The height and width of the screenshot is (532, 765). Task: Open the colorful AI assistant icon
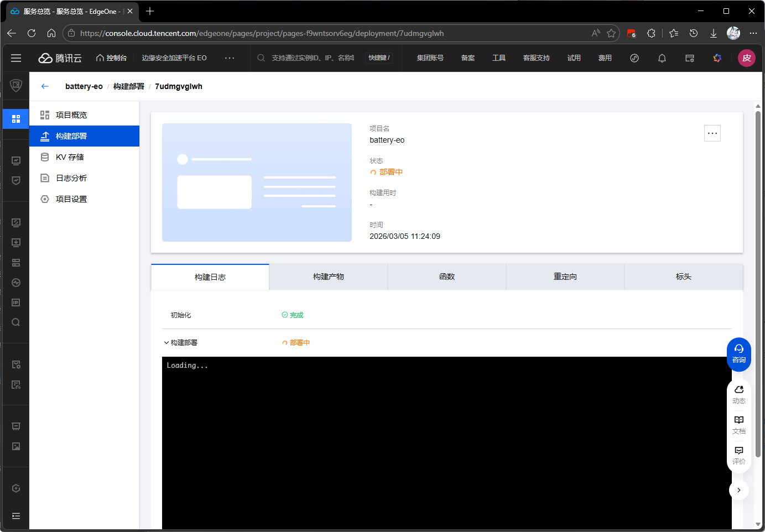(717, 58)
